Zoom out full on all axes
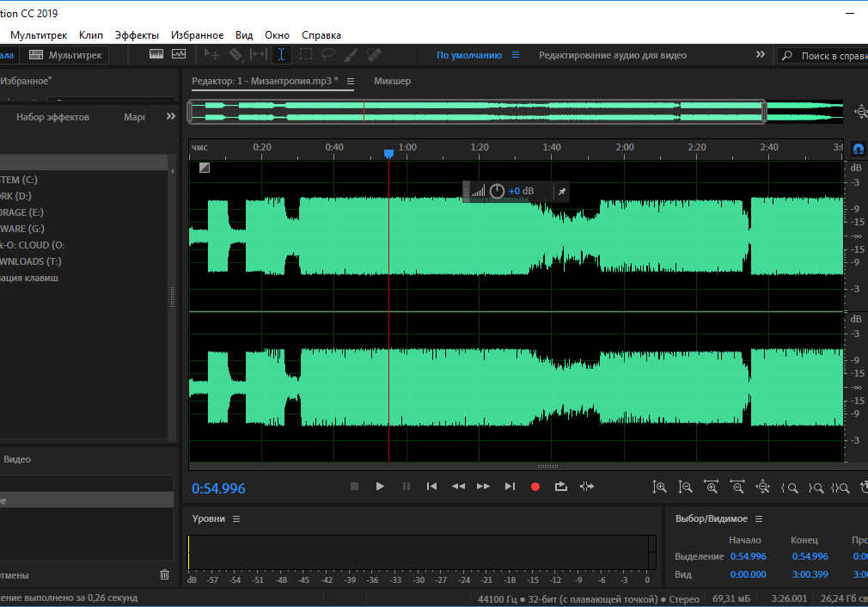This screenshot has width=868, height=607. 763,487
